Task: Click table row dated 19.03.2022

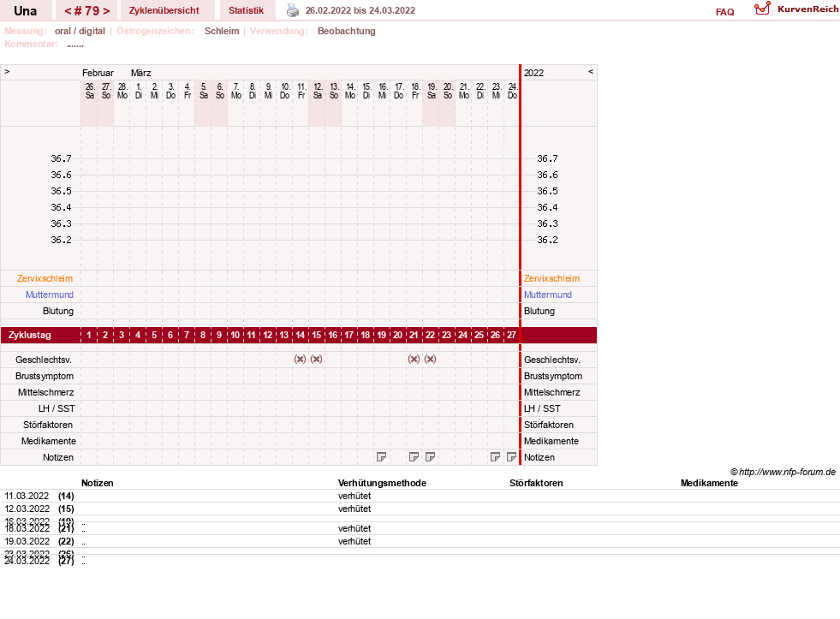Action: point(420,541)
